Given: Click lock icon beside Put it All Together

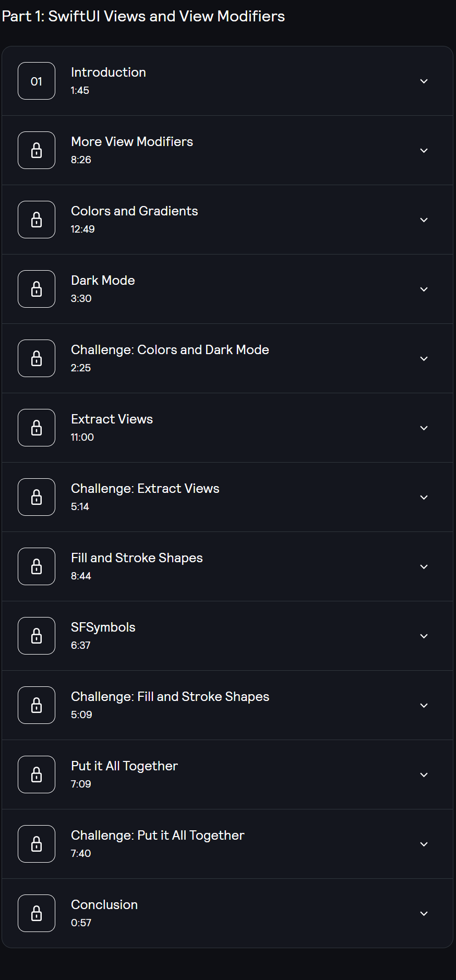Looking at the screenshot, I should (x=37, y=775).
